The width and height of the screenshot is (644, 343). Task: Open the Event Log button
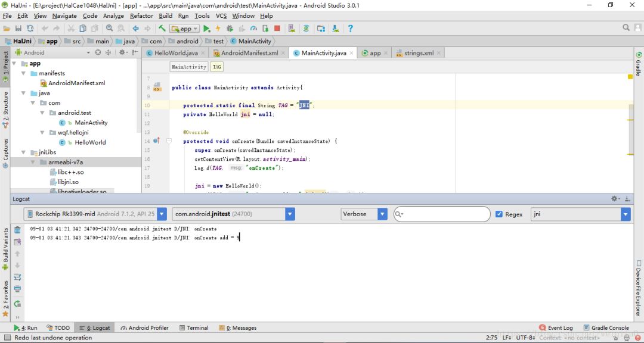click(556, 328)
